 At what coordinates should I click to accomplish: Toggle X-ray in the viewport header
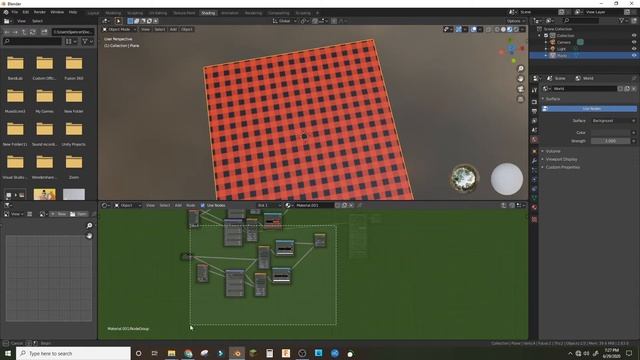coord(488,29)
